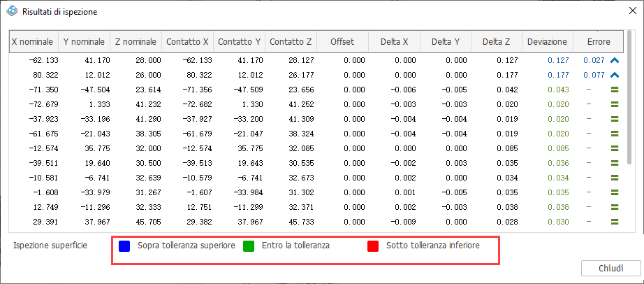Click the Contatto Y column header
The height and width of the screenshot is (284, 644).
click(239, 41)
